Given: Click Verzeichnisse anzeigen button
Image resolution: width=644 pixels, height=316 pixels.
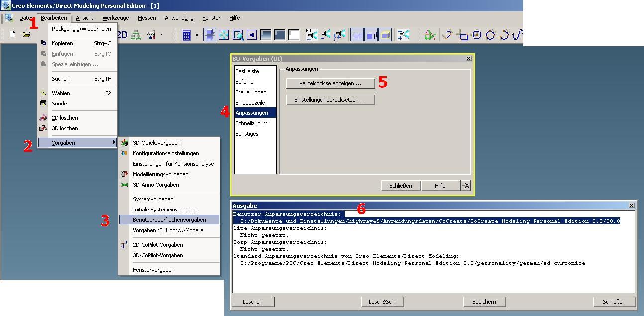Looking at the screenshot, I should pyautogui.click(x=330, y=83).
